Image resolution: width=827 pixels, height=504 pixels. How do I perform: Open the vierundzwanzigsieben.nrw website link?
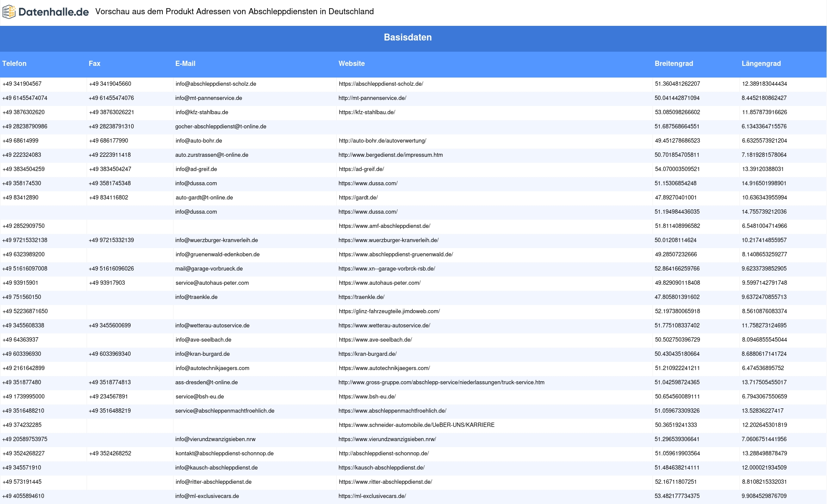(x=387, y=439)
